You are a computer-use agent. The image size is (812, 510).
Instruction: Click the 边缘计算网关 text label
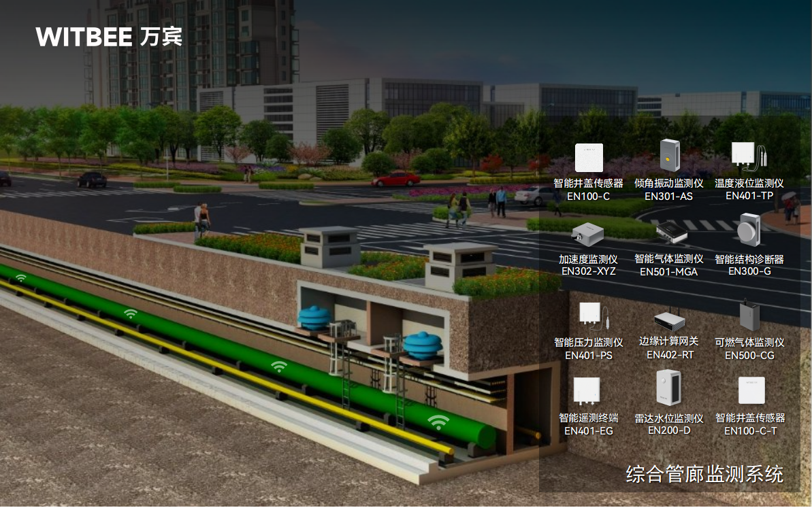pyautogui.click(x=668, y=341)
